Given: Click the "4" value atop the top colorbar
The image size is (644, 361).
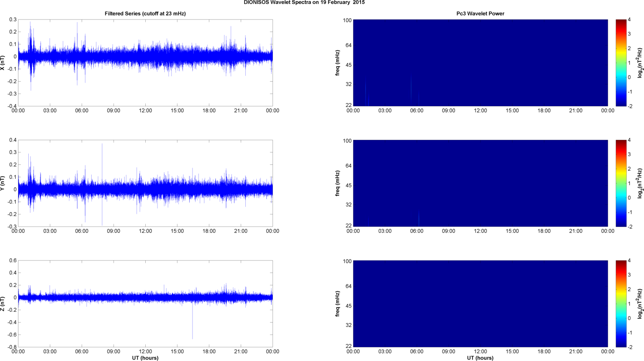Looking at the screenshot, I should (629, 20).
